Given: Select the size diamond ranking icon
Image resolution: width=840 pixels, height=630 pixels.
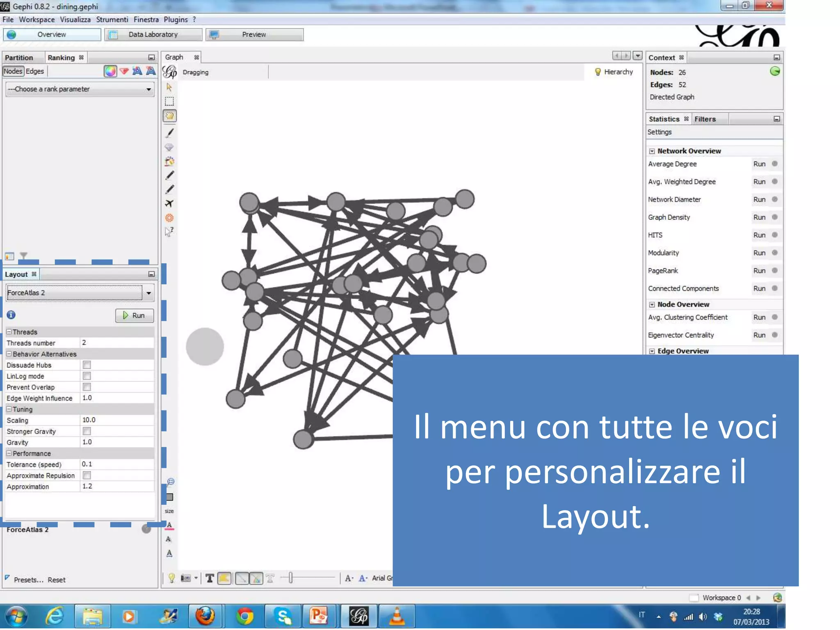Looking at the screenshot, I should click(x=124, y=71).
